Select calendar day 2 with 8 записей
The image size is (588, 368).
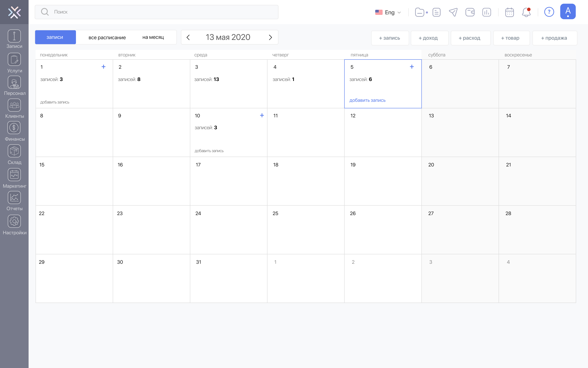[151, 84]
